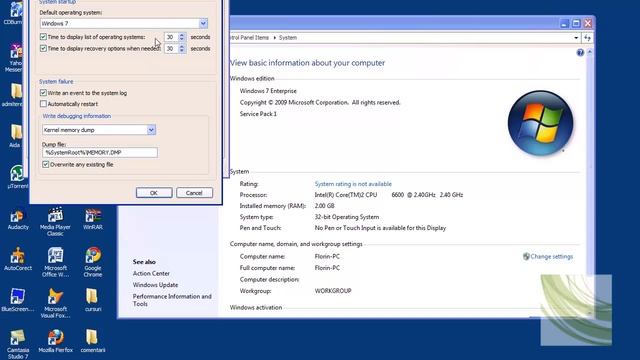Screen dimensions: 640x360
Task: Enable the Automatically restart checkbox
Action: [43, 104]
